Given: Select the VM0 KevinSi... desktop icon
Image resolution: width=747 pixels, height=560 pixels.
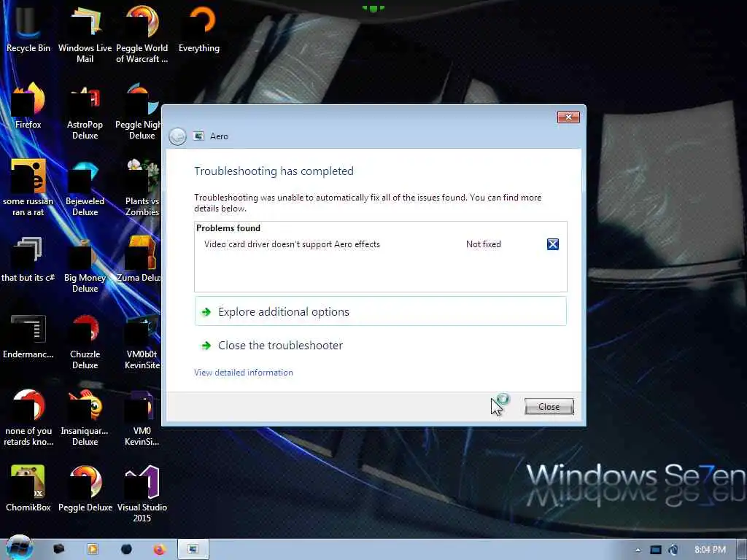Looking at the screenshot, I should pos(142,417).
